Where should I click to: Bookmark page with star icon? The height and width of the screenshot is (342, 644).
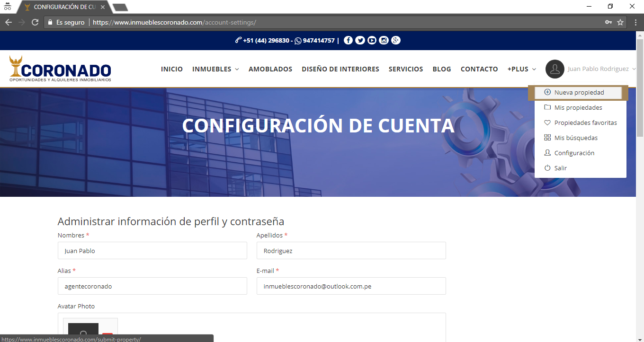(620, 22)
